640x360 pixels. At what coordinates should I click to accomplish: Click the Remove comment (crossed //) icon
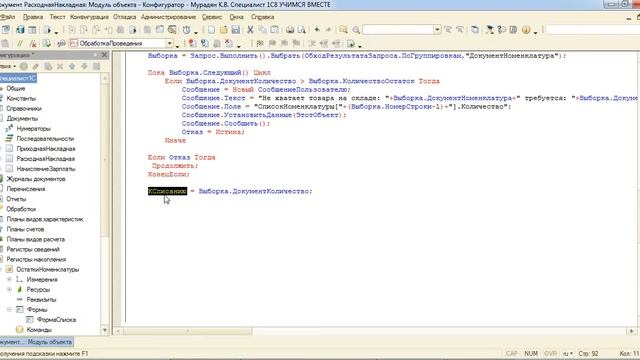(33, 43)
